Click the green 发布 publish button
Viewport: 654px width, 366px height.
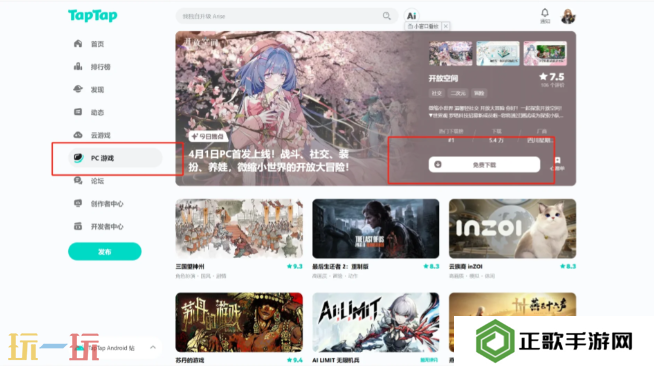pyautogui.click(x=105, y=251)
